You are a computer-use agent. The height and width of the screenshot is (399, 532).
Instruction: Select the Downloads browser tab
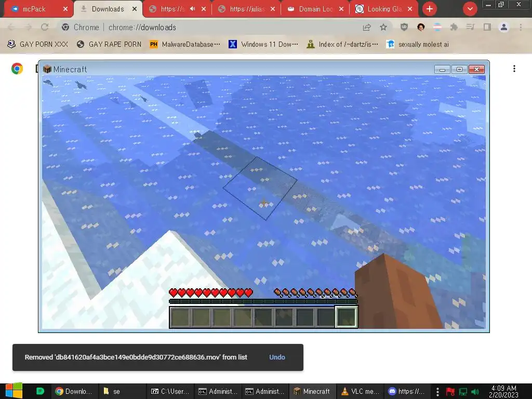108,9
